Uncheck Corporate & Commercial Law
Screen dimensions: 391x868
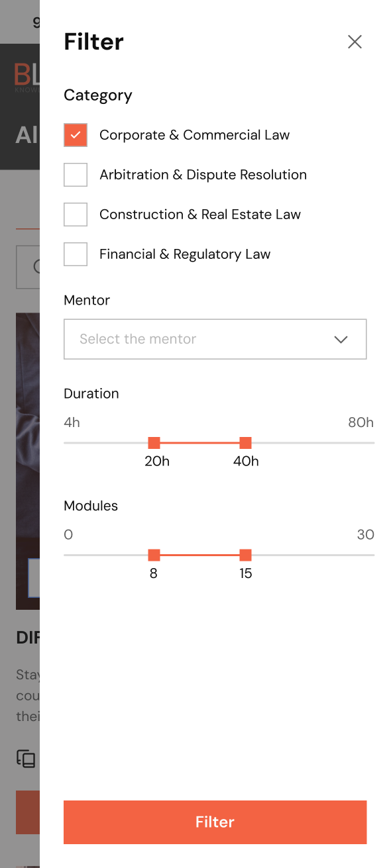(76, 134)
